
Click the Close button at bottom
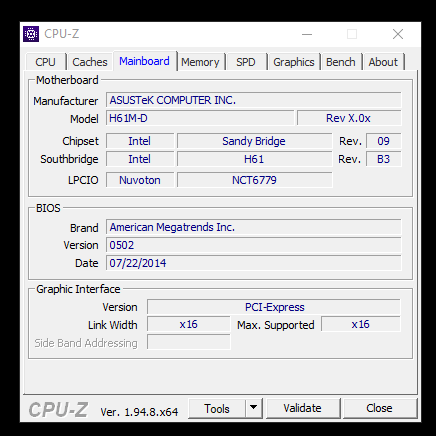(379, 408)
